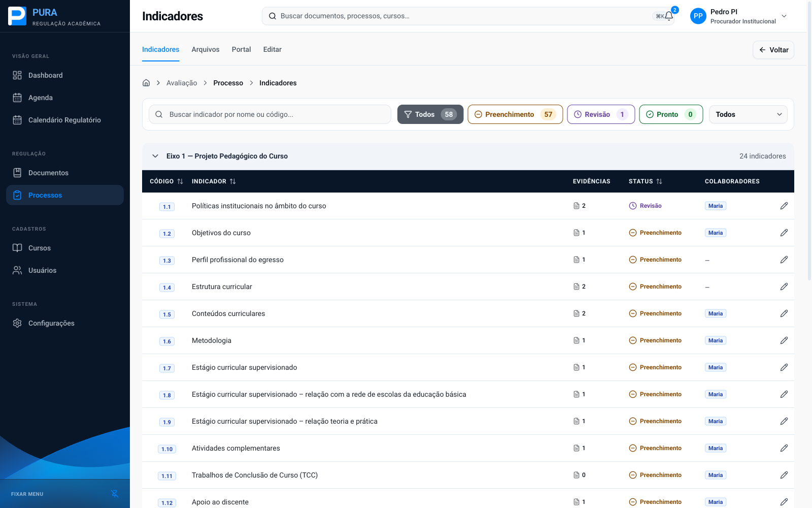The width and height of the screenshot is (812, 508).
Task: Open Configurações in the sidebar
Action: (x=65, y=323)
